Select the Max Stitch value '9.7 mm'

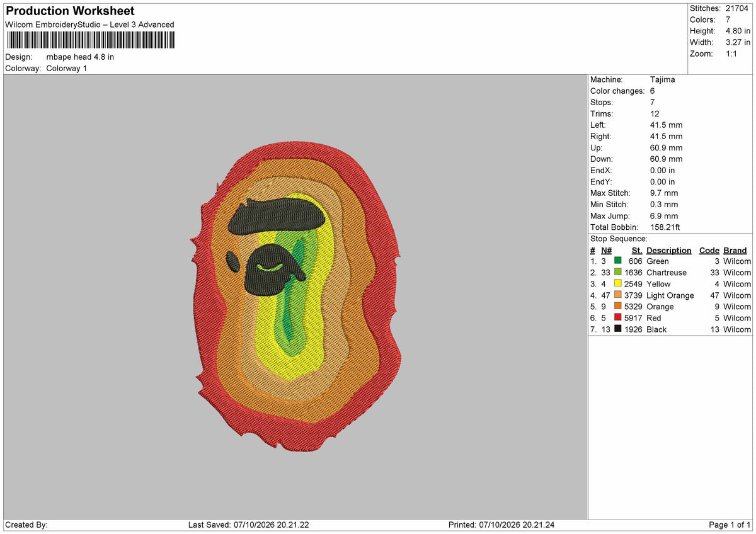point(664,193)
